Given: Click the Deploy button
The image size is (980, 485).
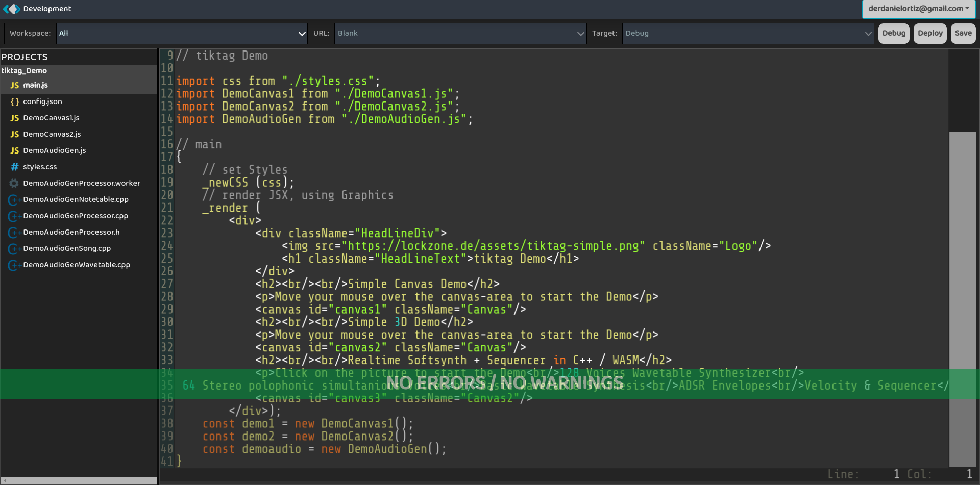Looking at the screenshot, I should pos(930,33).
